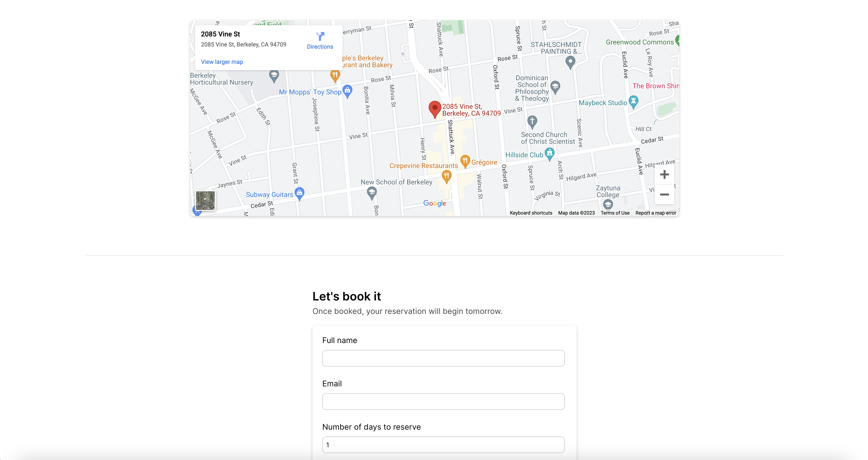Open the Terms of Use link
This screenshot has width=868, height=460.
(615, 213)
